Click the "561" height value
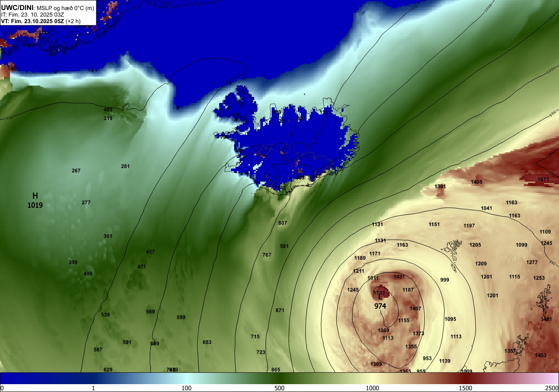The image size is (559, 392). click(x=284, y=246)
